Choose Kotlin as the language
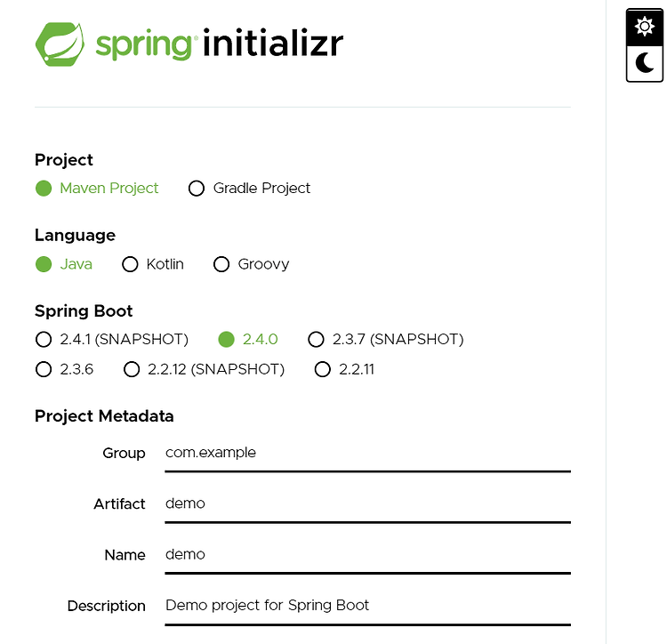667x644 pixels. point(153,264)
